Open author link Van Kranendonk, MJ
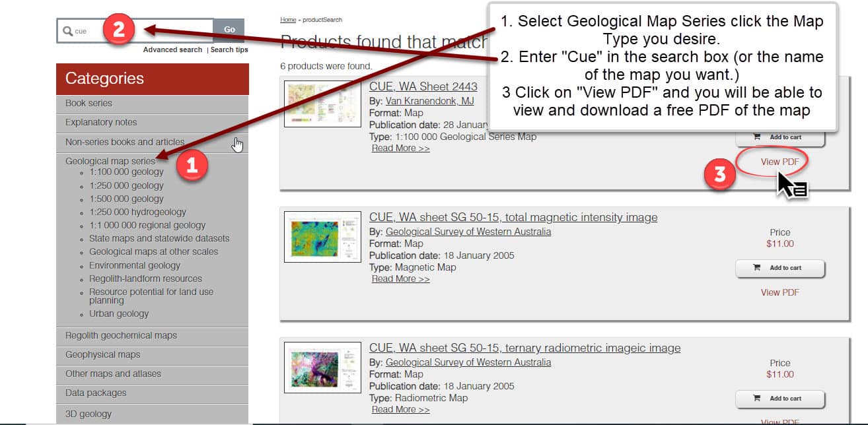868x425 pixels. click(429, 101)
